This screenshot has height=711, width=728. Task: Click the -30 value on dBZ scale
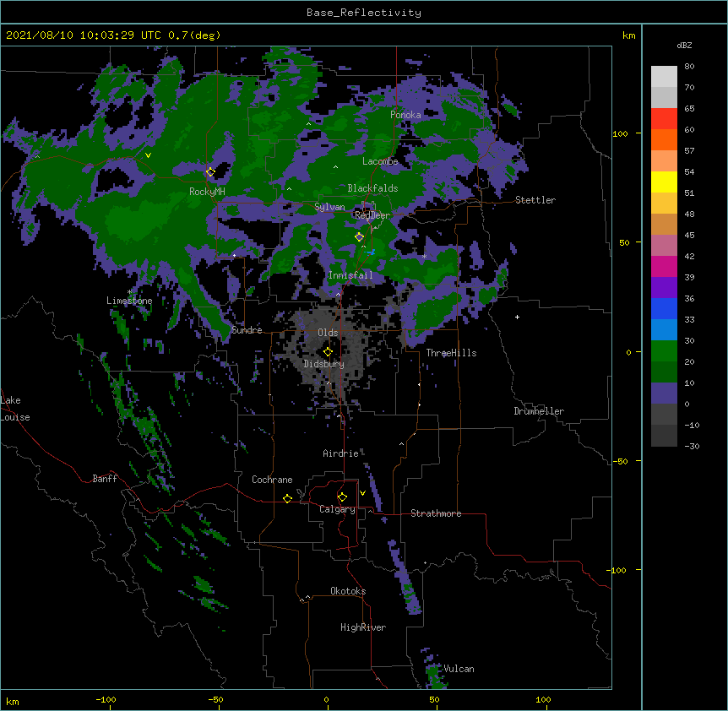[x=692, y=446]
